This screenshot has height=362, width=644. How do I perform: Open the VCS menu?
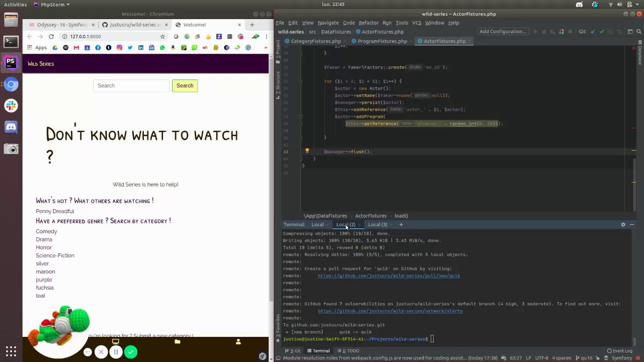point(417,23)
